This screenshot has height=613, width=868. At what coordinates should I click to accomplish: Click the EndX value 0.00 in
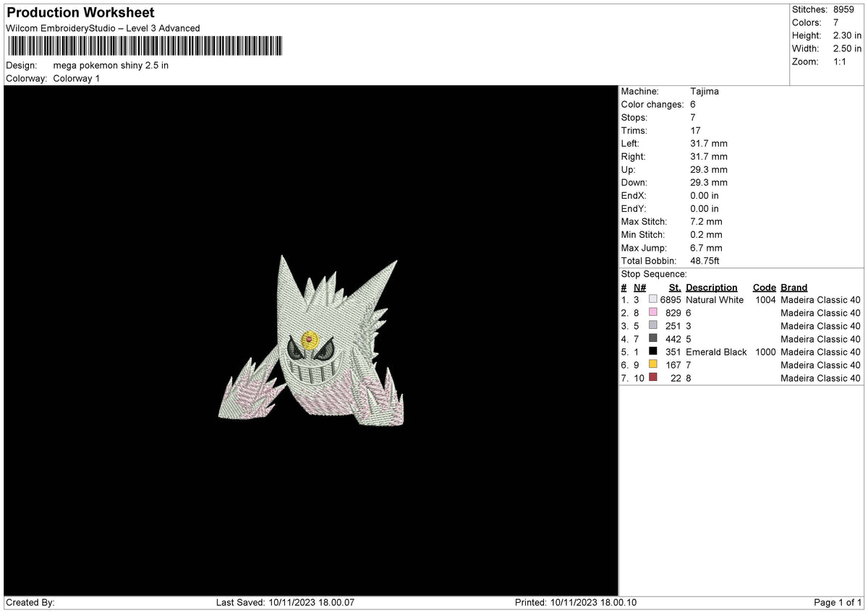click(x=705, y=195)
